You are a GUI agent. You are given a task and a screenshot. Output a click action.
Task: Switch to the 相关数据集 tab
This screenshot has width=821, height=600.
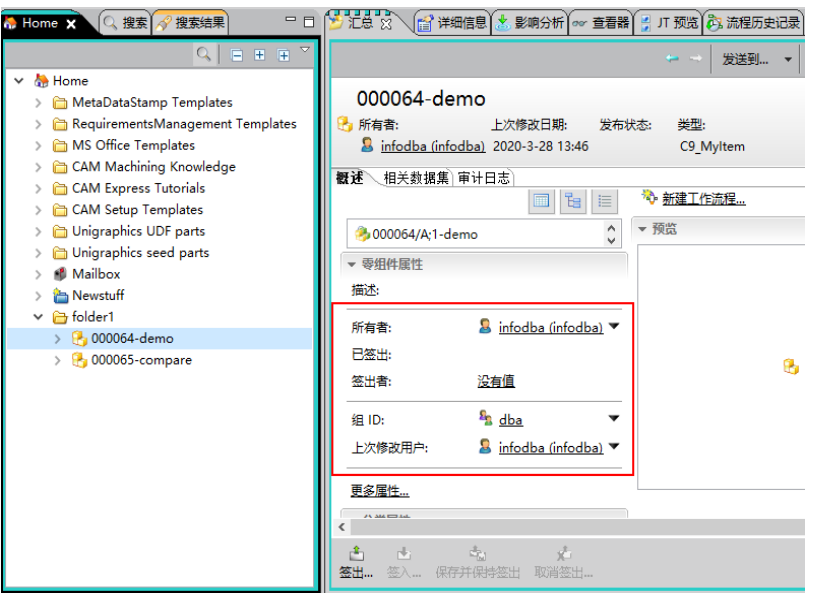click(x=414, y=178)
